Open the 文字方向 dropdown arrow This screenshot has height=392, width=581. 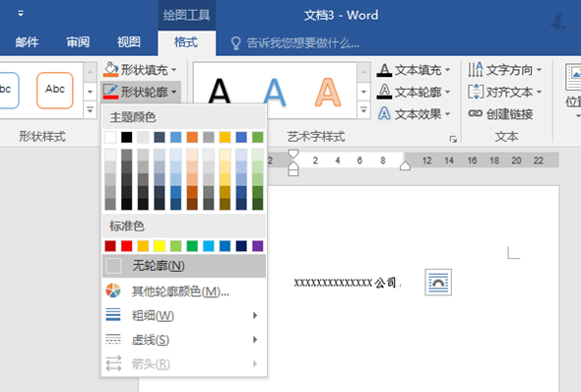(539, 70)
